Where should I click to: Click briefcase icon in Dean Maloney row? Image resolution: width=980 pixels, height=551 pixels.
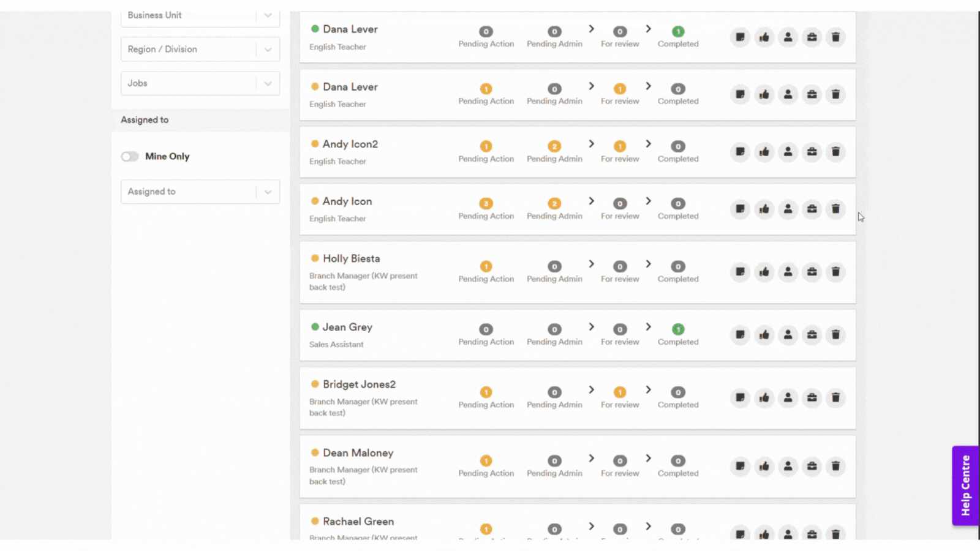coord(812,467)
